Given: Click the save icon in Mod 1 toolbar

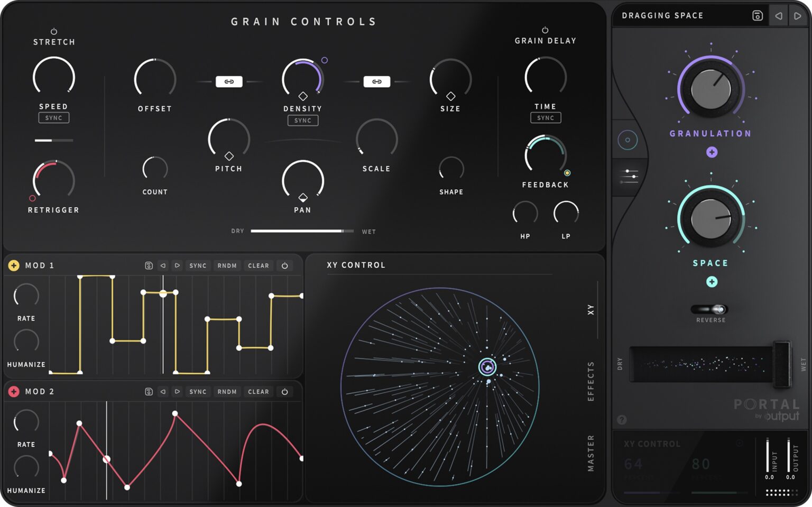Looking at the screenshot, I should click(x=149, y=265).
